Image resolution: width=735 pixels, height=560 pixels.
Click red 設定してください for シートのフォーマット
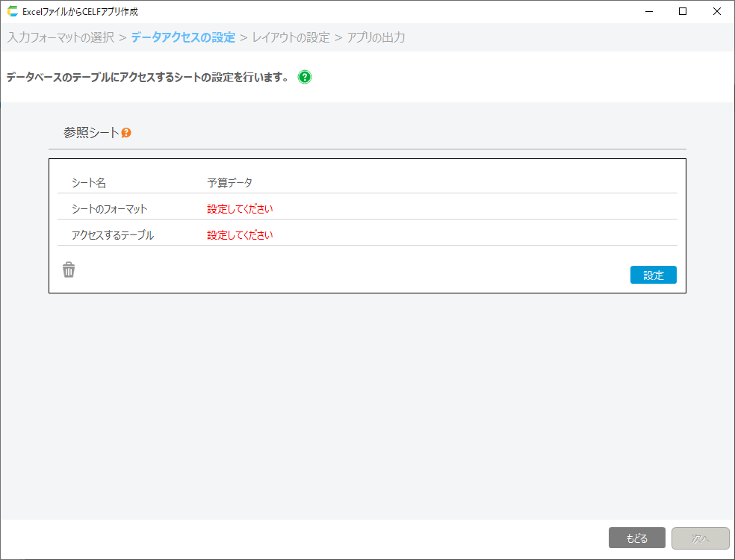(240, 209)
